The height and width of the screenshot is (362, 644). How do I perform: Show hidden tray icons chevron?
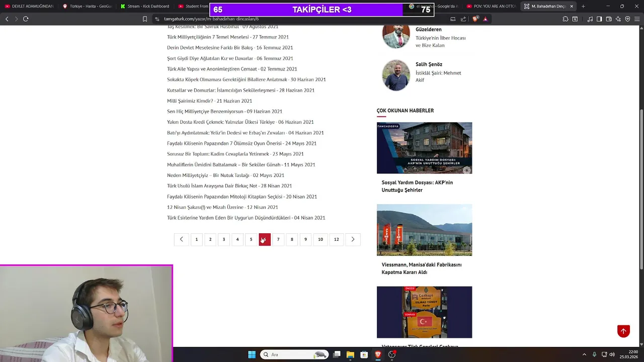[x=584, y=354]
